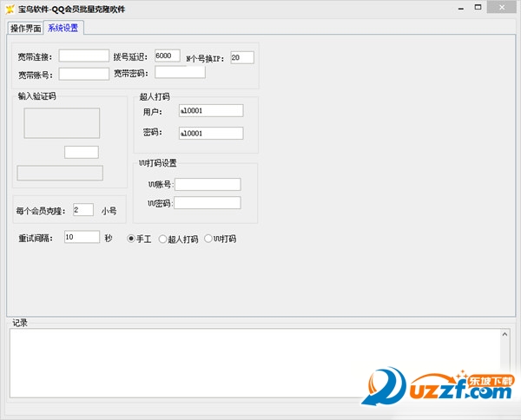Click the small captcha entry field

click(82, 152)
